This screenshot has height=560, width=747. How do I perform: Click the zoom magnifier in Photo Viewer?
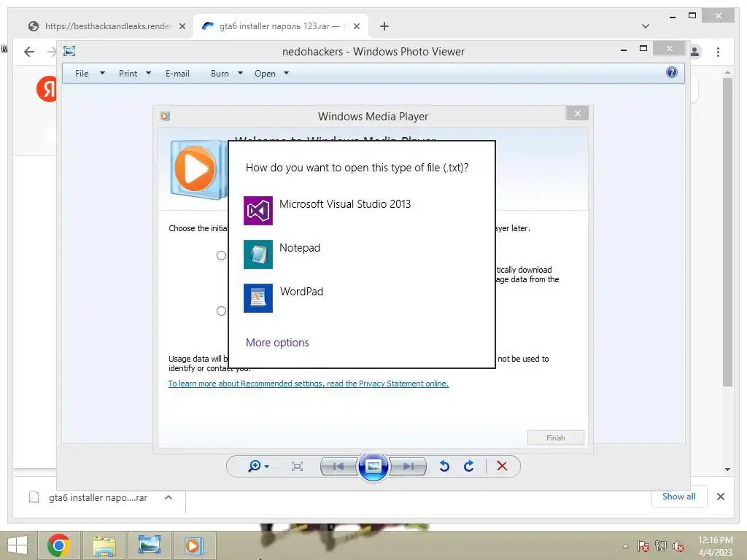click(x=255, y=466)
